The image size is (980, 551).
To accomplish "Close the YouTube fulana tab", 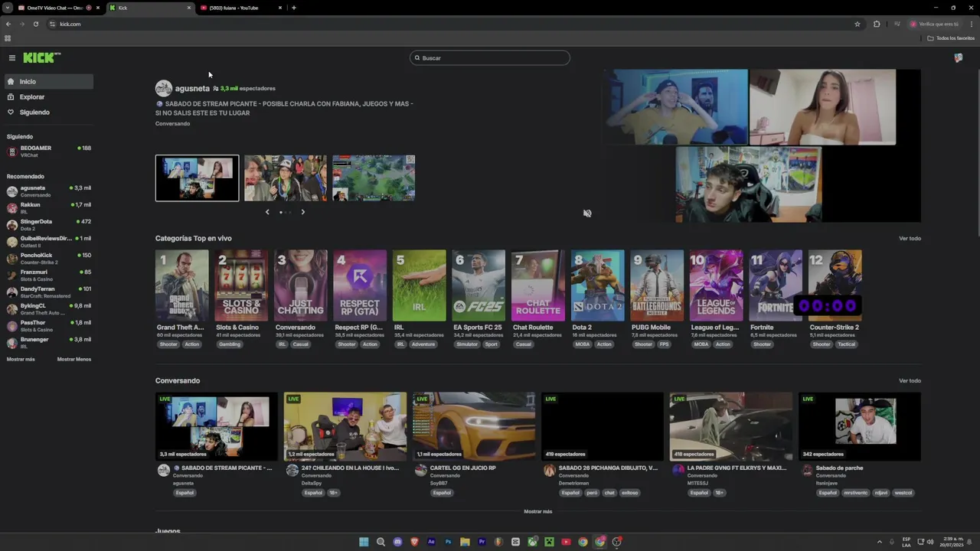I will click(280, 8).
